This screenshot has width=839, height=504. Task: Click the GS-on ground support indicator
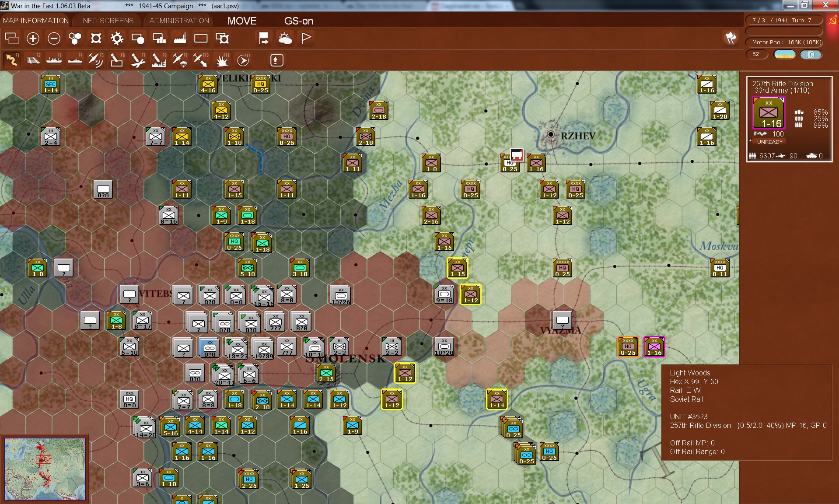tap(299, 21)
